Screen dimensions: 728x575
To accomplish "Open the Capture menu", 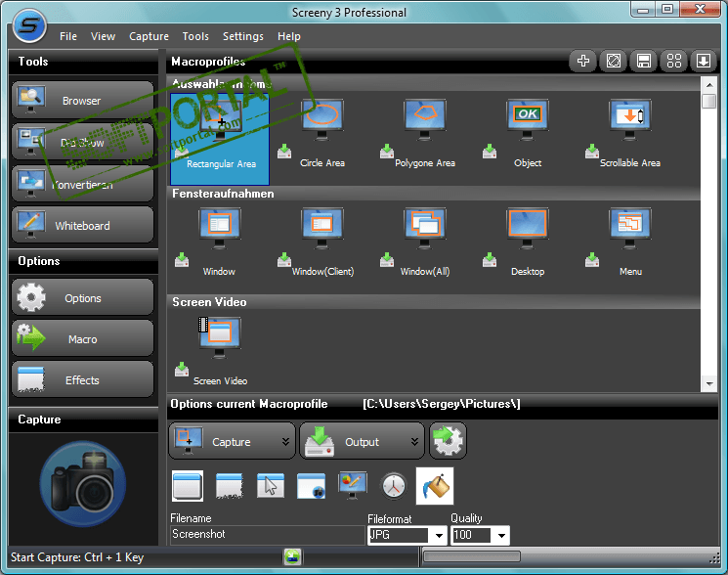I will (x=149, y=36).
